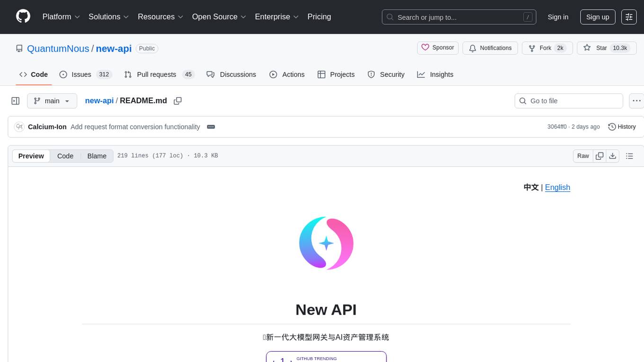The height and width of the screenshot is (362, 644).
Task: Select the Preview view toggle
Action: [x=31, y=156]
